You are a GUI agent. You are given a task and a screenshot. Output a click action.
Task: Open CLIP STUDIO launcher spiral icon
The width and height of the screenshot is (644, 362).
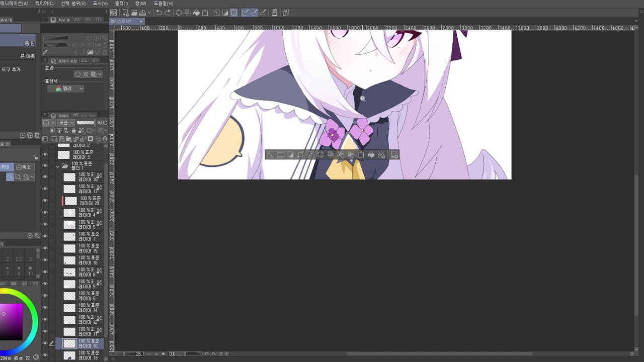(x=114, y=13)
